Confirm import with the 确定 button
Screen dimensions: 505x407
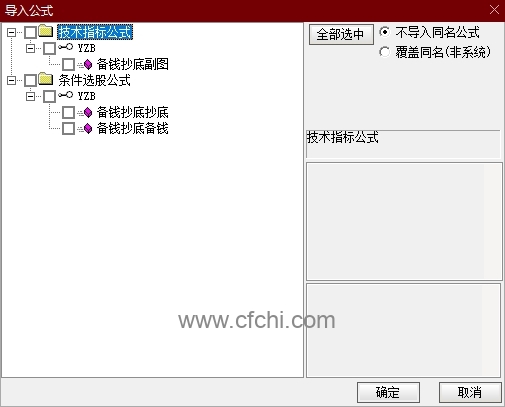(x=388, y=392)
